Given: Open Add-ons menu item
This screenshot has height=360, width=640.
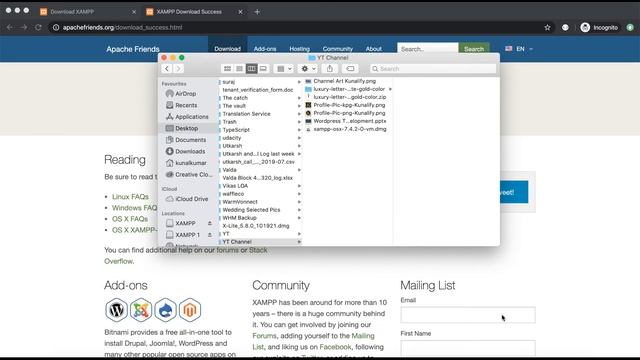Looking at the screenshot, I should click(x=265, y=49).
